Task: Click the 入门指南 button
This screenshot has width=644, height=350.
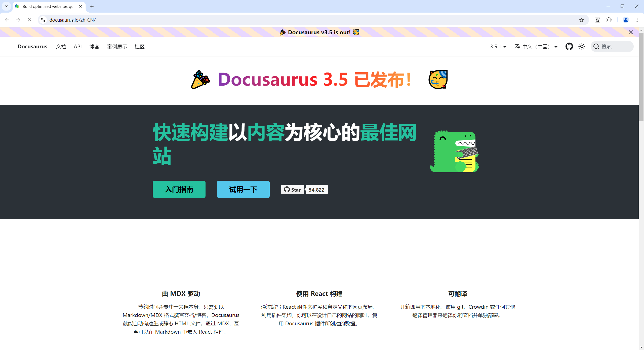Action: click(x=179, y=189)
